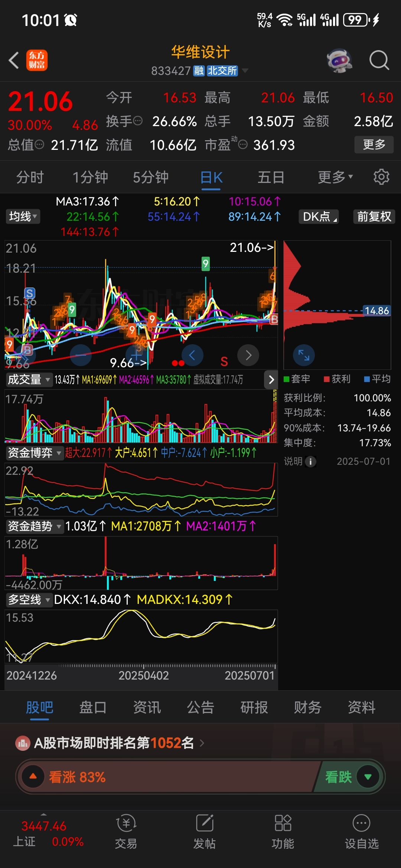401x868 pixels.
Task: Open the 资讯 tab
Action: (147, 707)
